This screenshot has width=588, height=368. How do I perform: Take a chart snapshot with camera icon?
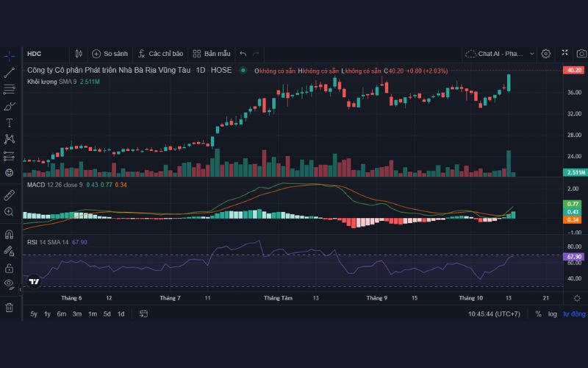pyautogui.click(x=581, y=54)
